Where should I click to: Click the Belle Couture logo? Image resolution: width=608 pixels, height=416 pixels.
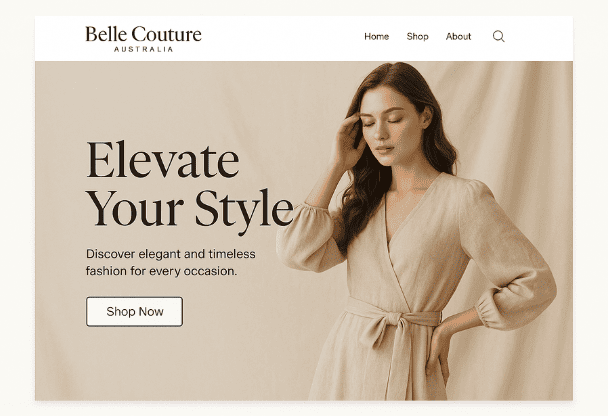143,34
